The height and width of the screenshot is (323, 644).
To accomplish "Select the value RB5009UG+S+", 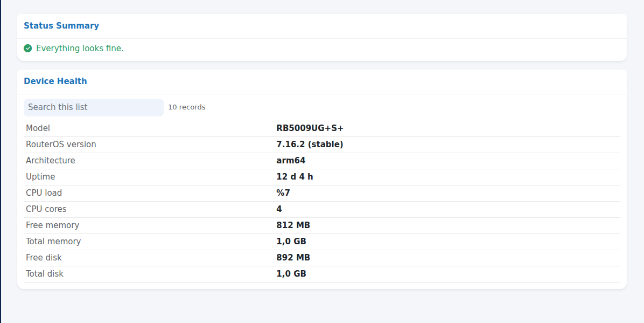I will pyautogui.click(x=310, y=128).
